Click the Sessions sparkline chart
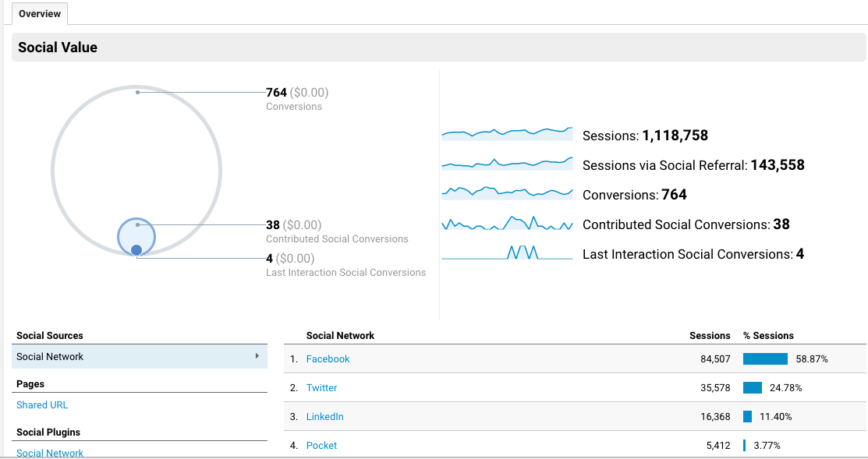Image resolution: width=868 pixels, height=459 pixels. [507, 134]
